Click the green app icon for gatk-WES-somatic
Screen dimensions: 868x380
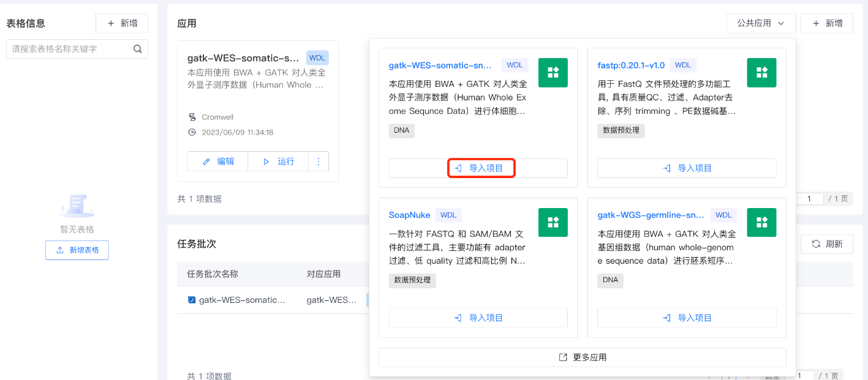(x=553, y=73)
